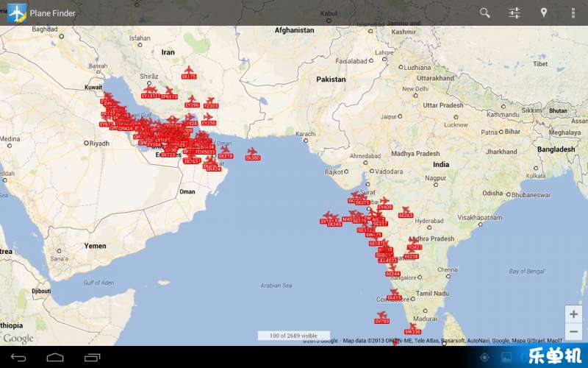The height and width of the screenshot is (368, 588).
Task: Open the Android recent apps button
Action: pyautogui.click(x=93, y=358)
